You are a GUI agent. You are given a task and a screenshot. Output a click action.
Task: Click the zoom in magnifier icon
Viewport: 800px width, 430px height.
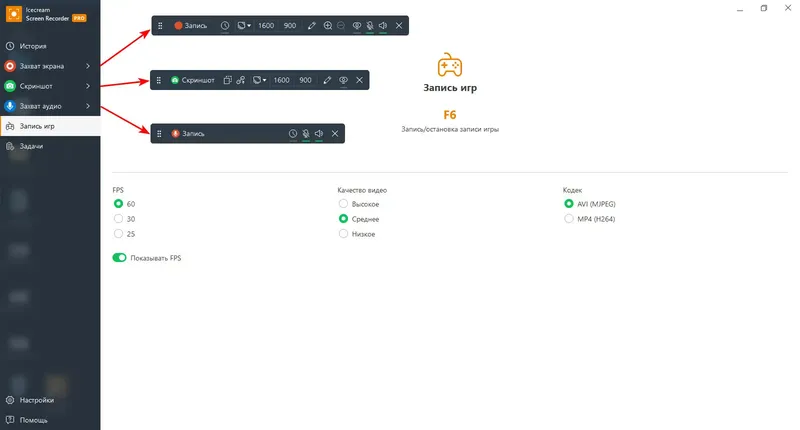click(x=328, y=26)
